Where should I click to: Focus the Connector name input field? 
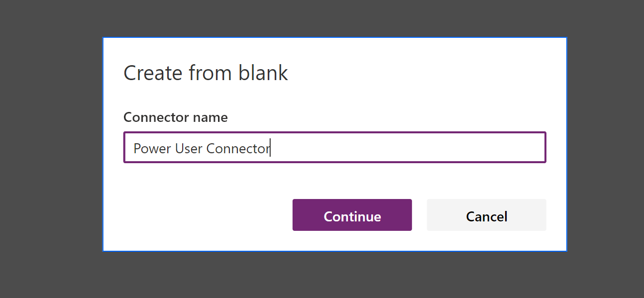(334, 147)
